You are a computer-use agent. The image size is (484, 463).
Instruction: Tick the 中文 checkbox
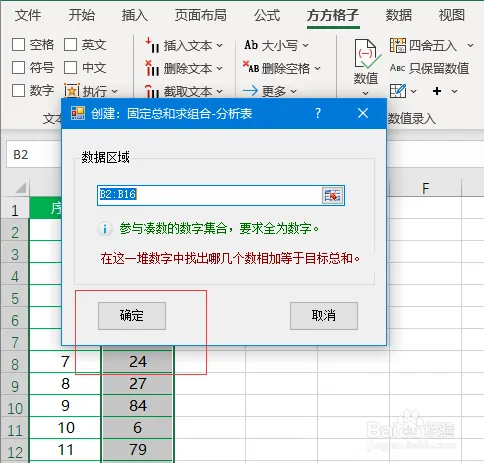tap(70, 68)
